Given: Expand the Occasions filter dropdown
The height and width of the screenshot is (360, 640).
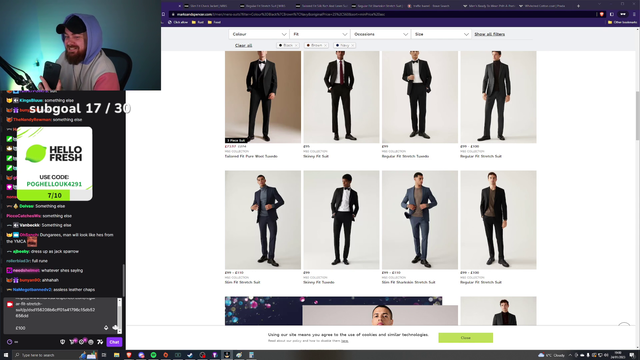Looking at the screenshot, I should 380,34.
